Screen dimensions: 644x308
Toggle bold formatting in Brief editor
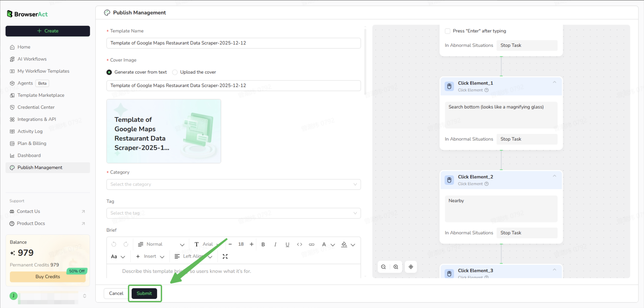pos(263,244)
